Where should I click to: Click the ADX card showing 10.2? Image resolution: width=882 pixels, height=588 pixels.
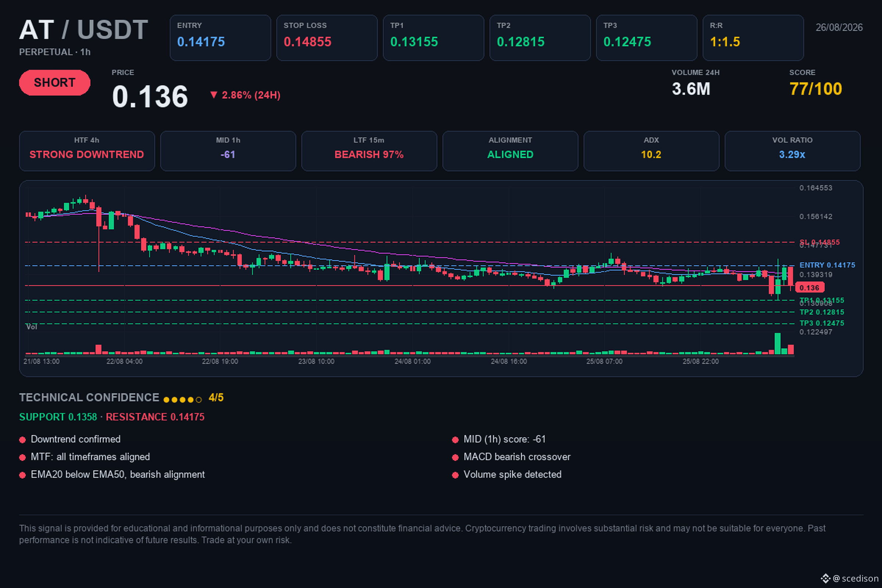tap(651, 151)
